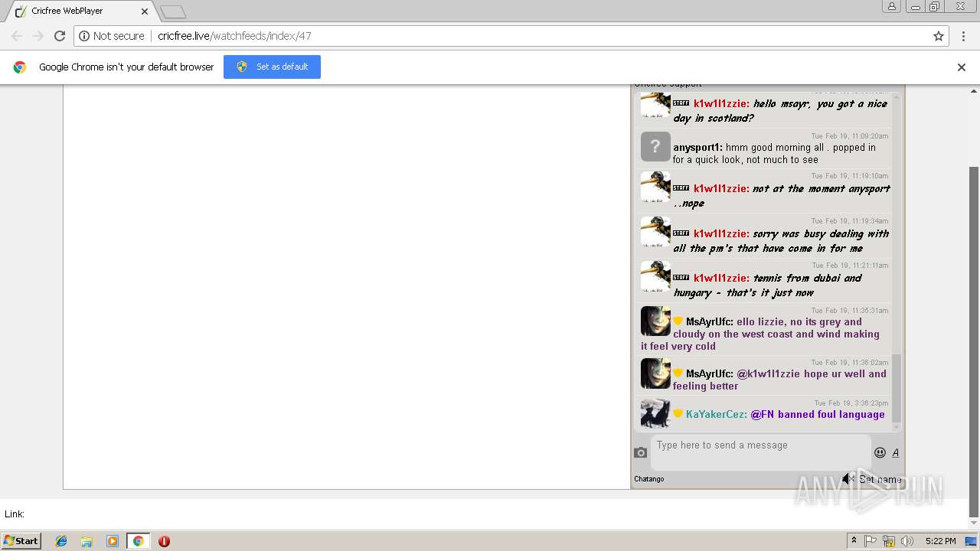This screenshot has height=551, width=980.
Task: Toggle chat sound mute speaker icon
Action: pos(848,479)
